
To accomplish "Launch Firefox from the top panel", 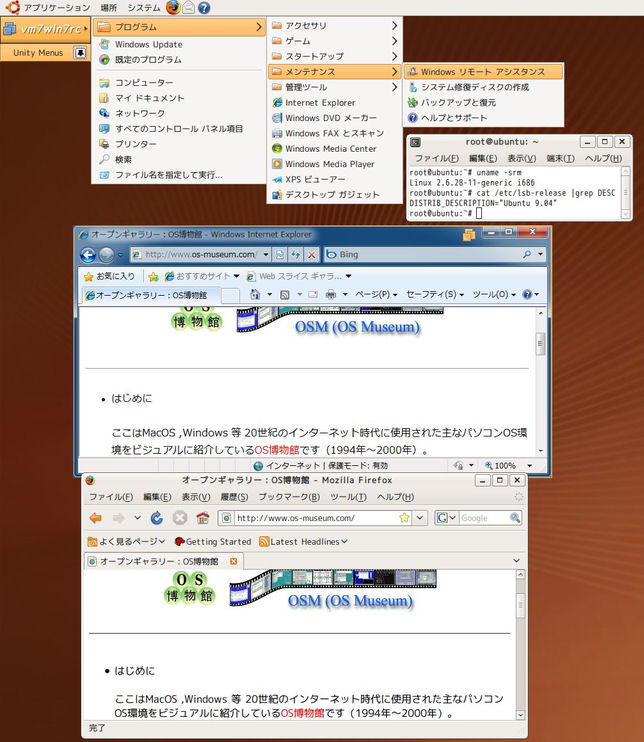I will point(173,7).
